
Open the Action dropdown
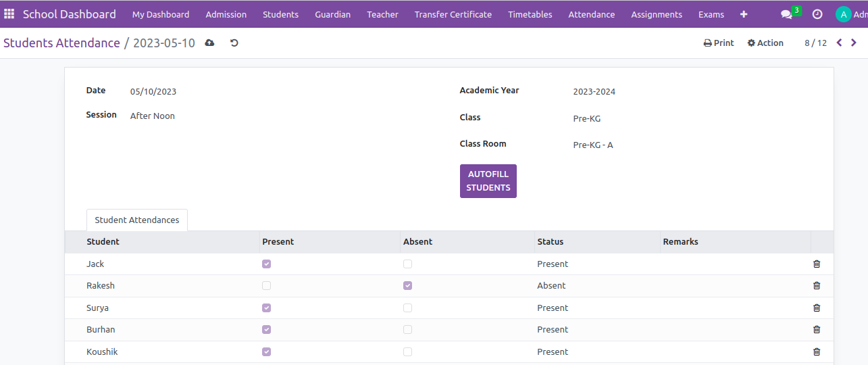(x=765, y=43)
